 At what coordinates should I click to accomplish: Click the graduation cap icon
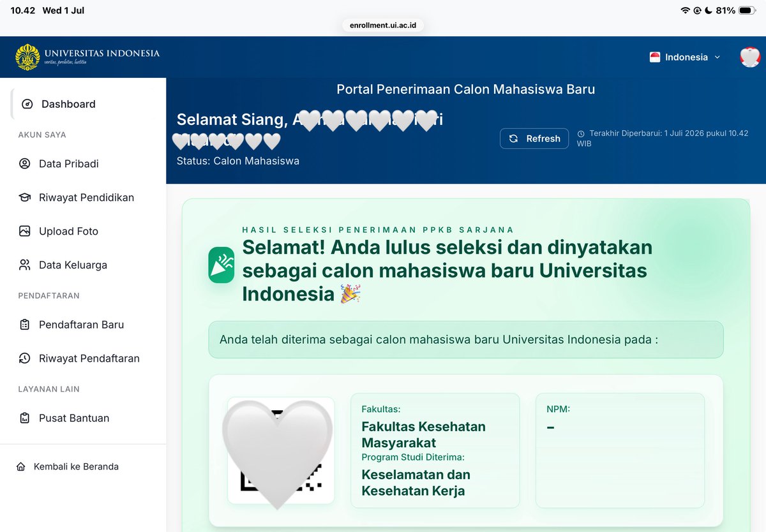(x=25, y=197)
